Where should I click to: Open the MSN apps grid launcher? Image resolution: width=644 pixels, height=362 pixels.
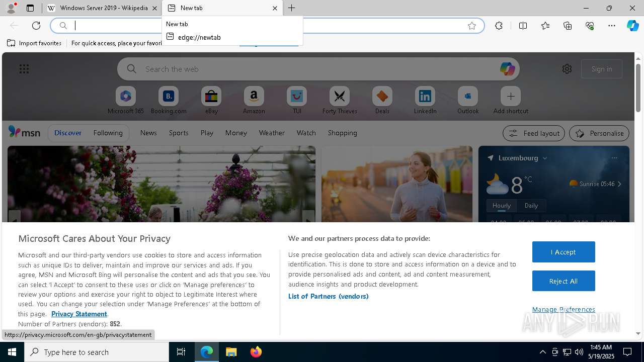24,69
